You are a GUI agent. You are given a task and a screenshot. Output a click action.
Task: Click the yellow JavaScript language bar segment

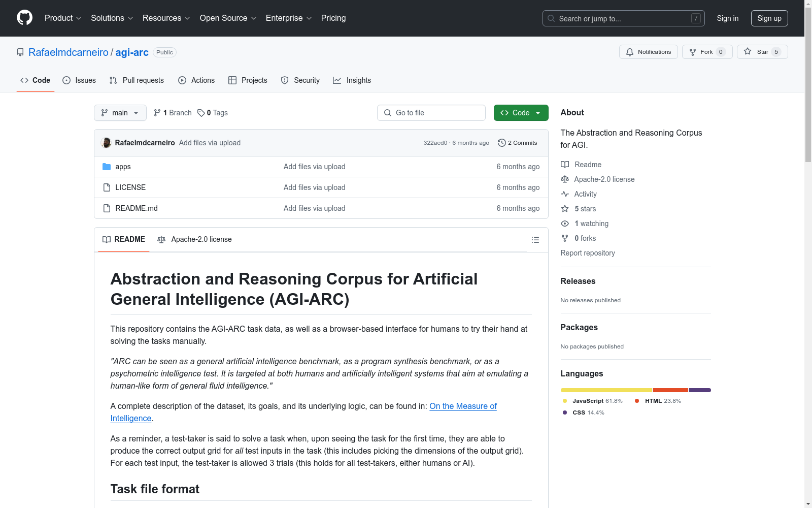(x=606, y=390)
